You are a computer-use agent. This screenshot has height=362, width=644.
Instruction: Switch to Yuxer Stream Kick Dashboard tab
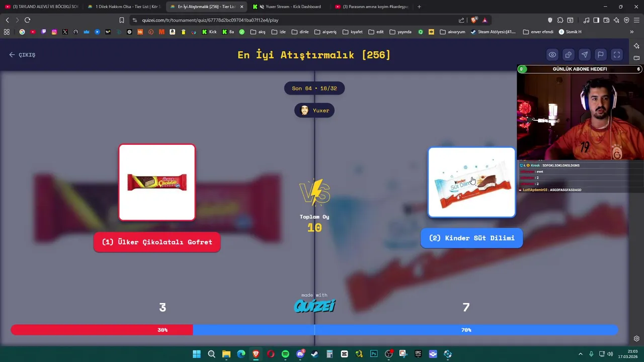(289, 7)
